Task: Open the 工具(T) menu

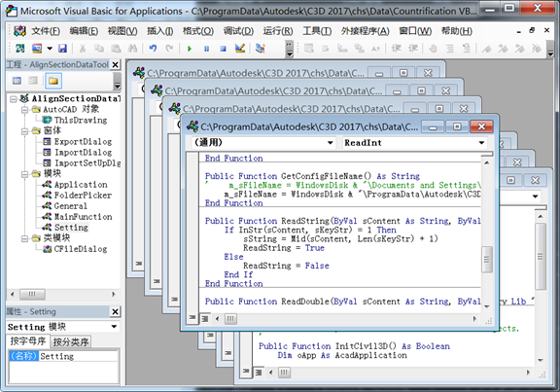Action: point(317,31)
